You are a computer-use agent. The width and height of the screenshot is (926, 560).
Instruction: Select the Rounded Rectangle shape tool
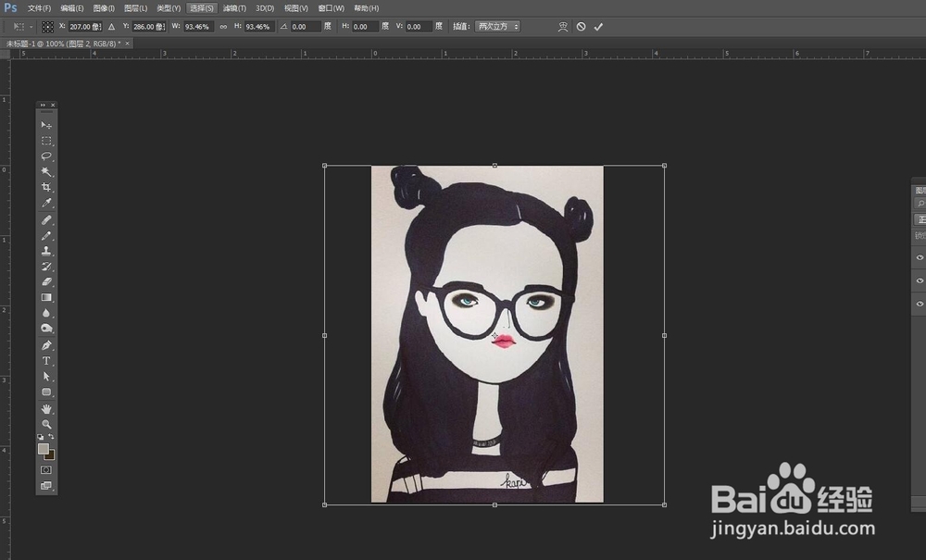(x=46, y=392)
